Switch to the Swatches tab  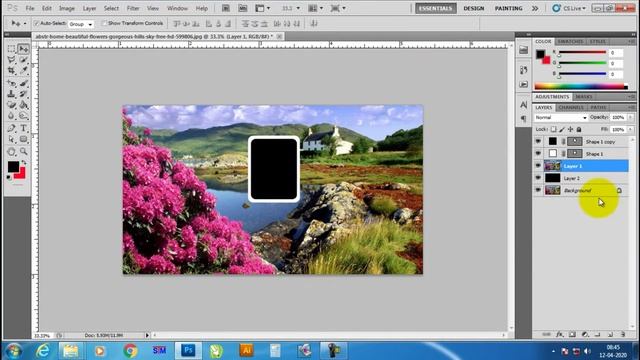click(x=570, y=42)
